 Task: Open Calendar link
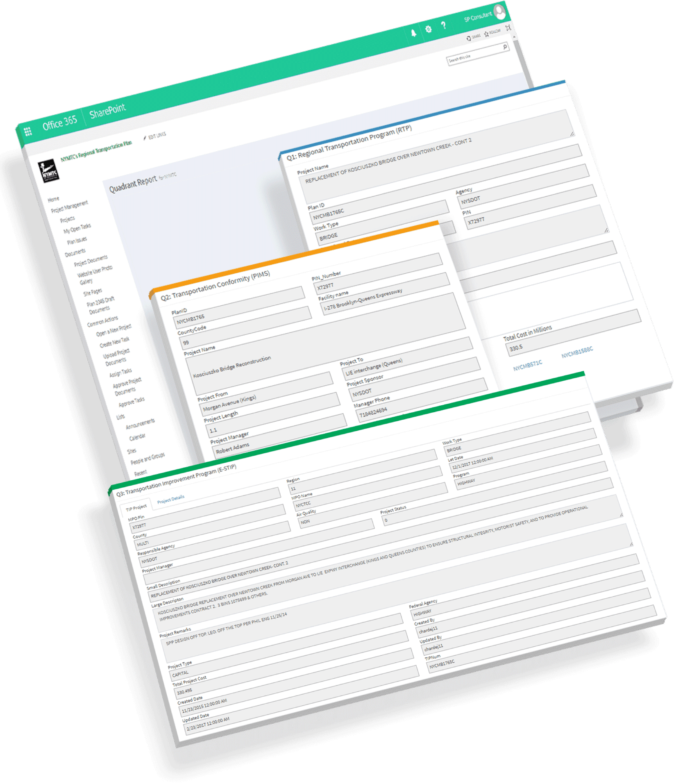pyautogui.click(x=137, y=437)
